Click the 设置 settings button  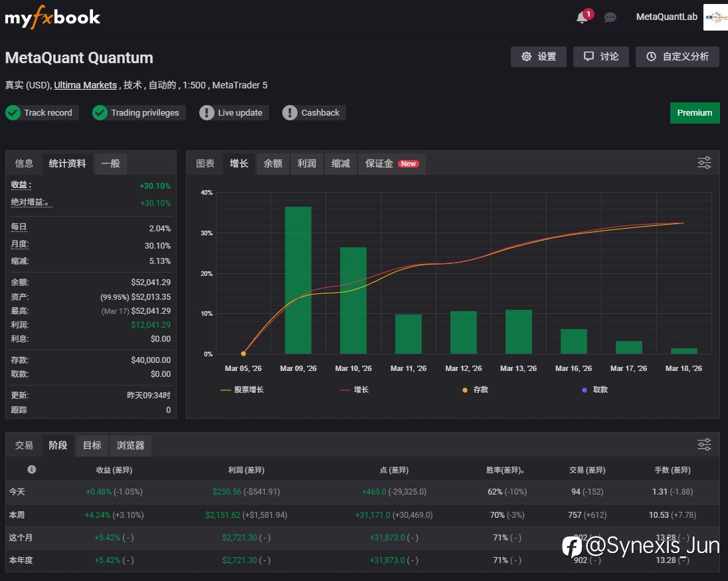539,57
